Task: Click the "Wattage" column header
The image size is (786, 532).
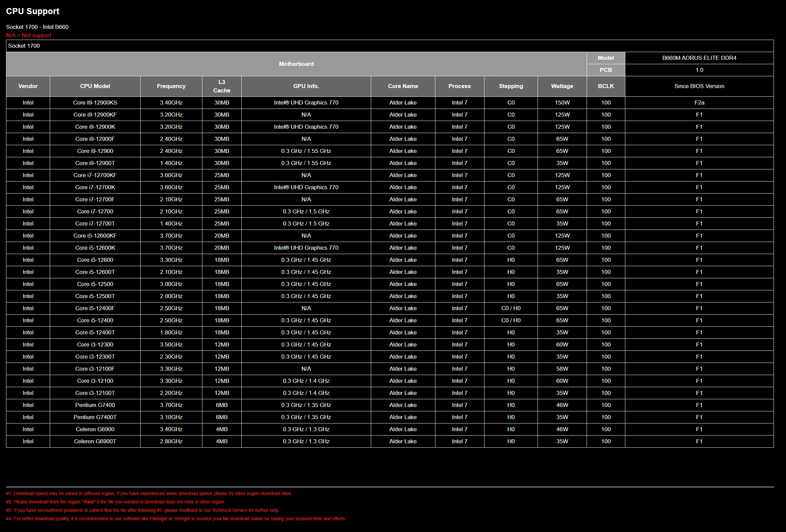Action: tap(562, 86)
